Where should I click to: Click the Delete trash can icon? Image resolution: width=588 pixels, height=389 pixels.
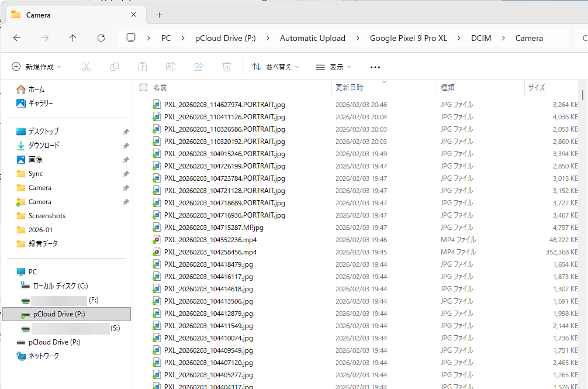[227, 67]
